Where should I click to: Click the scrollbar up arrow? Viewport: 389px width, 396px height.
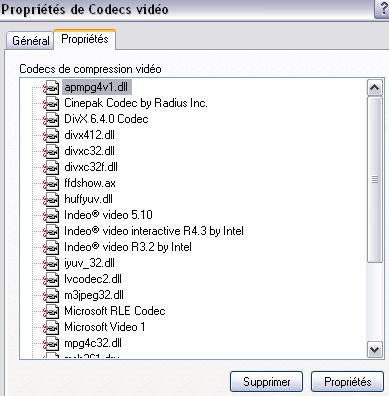coord(374,88)
